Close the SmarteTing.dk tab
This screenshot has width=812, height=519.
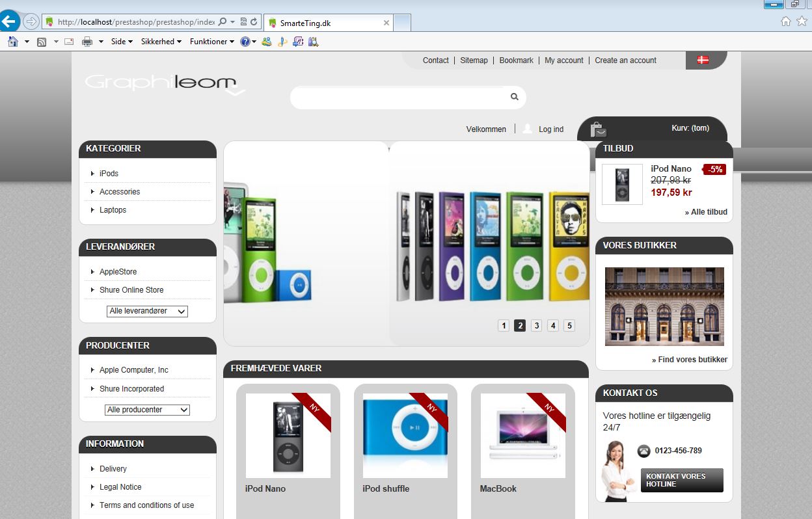coord(386,23)
